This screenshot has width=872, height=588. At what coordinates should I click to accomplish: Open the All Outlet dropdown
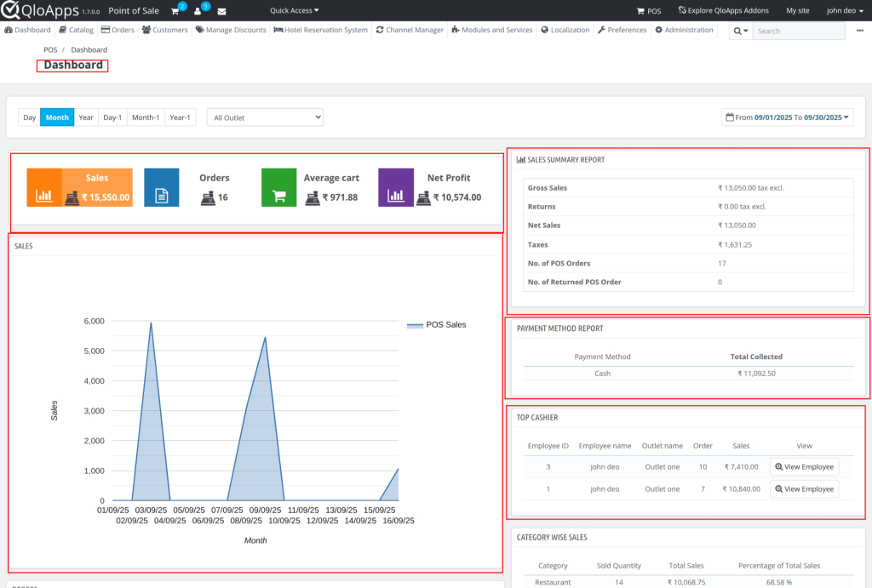click(265, 117)
